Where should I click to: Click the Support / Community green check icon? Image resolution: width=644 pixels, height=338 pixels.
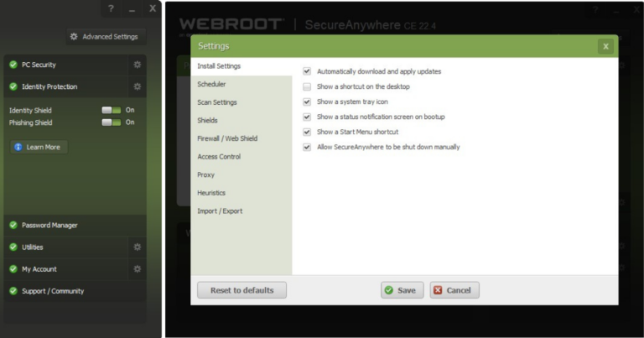click(x=13, y=291)
